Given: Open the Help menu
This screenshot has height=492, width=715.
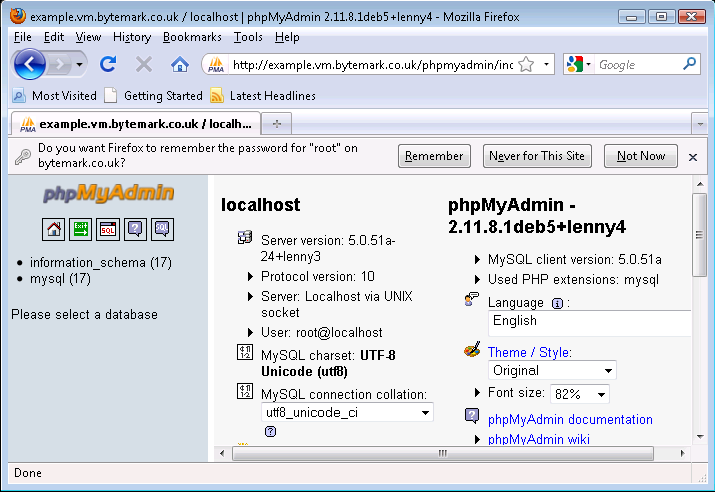Looking at the screenshot, I should [287, 37].
